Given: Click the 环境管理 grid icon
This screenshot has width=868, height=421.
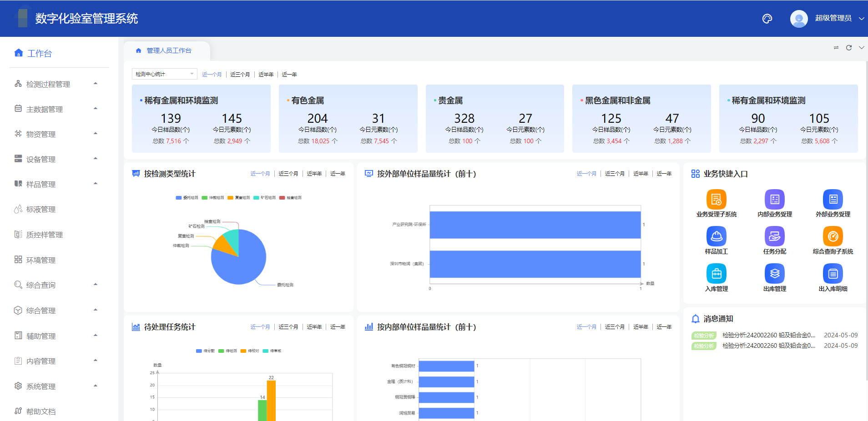Looking at the screenshot, I should coord(18,260).
